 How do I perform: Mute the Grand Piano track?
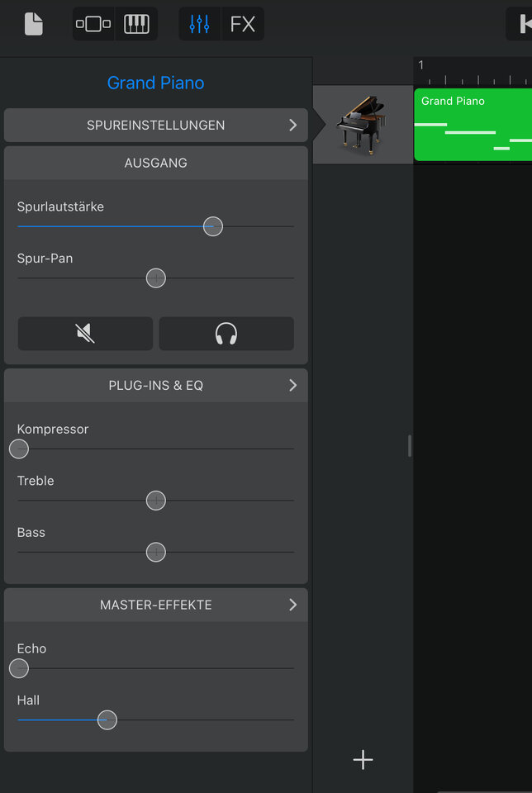coord(85,334)
